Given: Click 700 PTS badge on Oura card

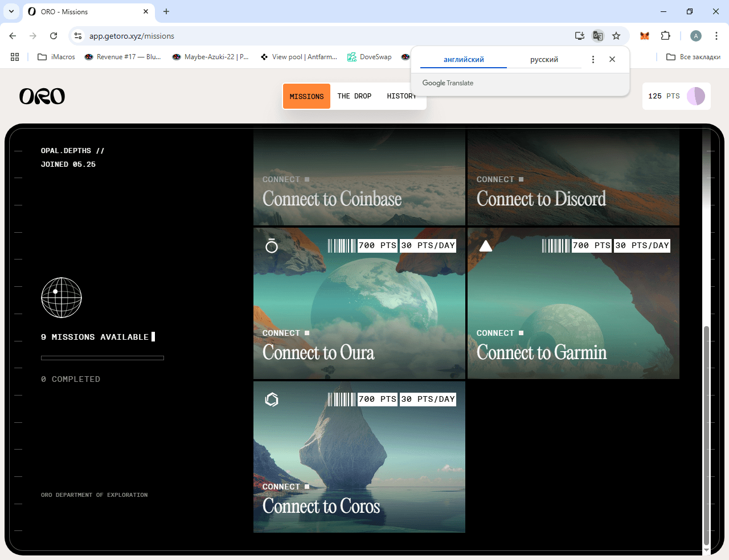Looking at the screenshot, I should 378,245.
